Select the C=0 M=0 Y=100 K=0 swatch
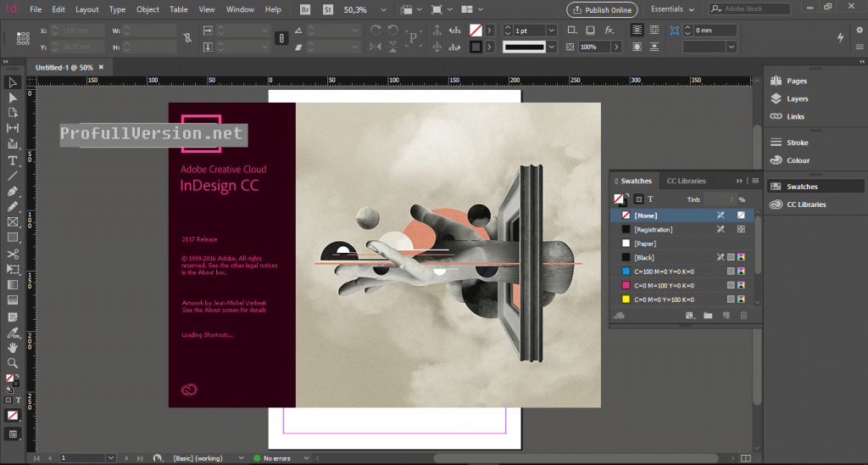 click(x=683, y=300)
